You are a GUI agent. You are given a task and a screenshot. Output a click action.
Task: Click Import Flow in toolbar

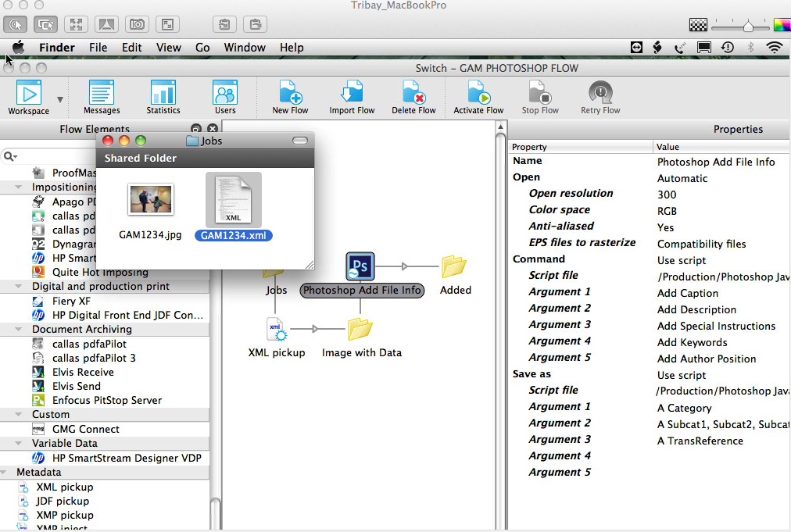[352, 98]
